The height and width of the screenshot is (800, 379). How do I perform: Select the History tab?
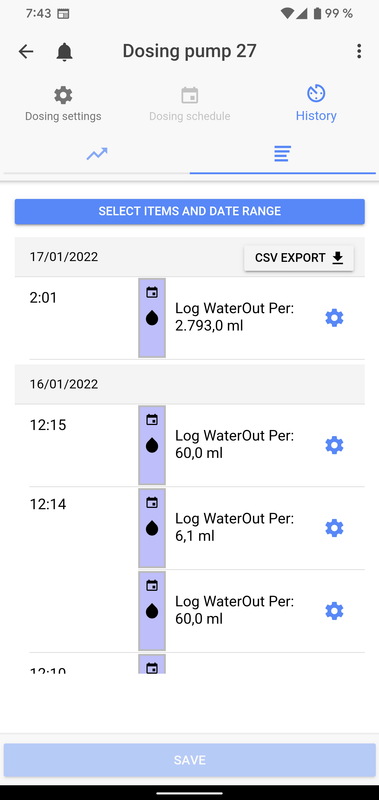click(316, 104)
